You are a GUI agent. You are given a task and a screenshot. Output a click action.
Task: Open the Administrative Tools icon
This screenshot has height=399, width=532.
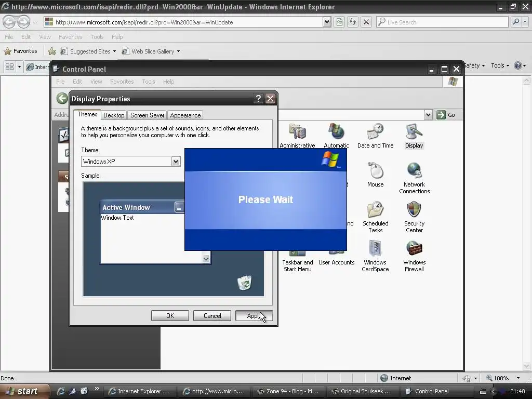click(298, 136)
